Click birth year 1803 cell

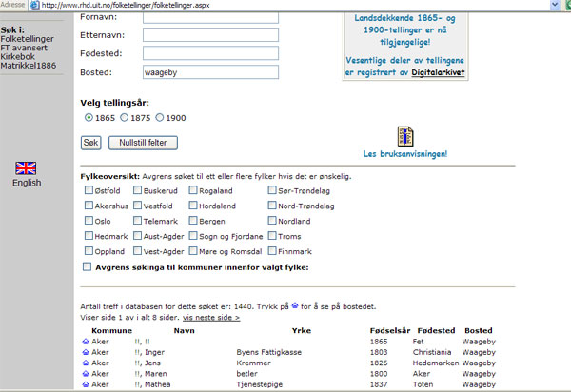379,352
